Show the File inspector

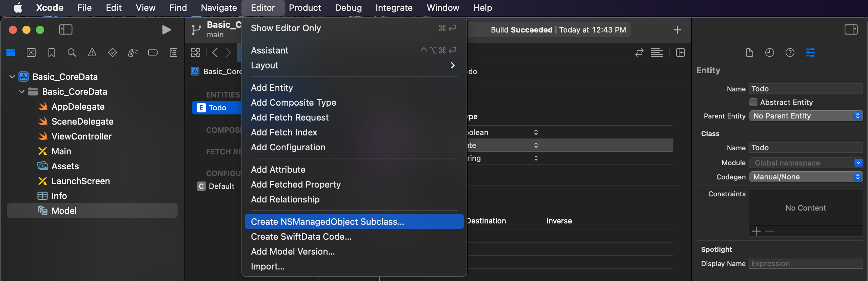[x=749, y=52]
